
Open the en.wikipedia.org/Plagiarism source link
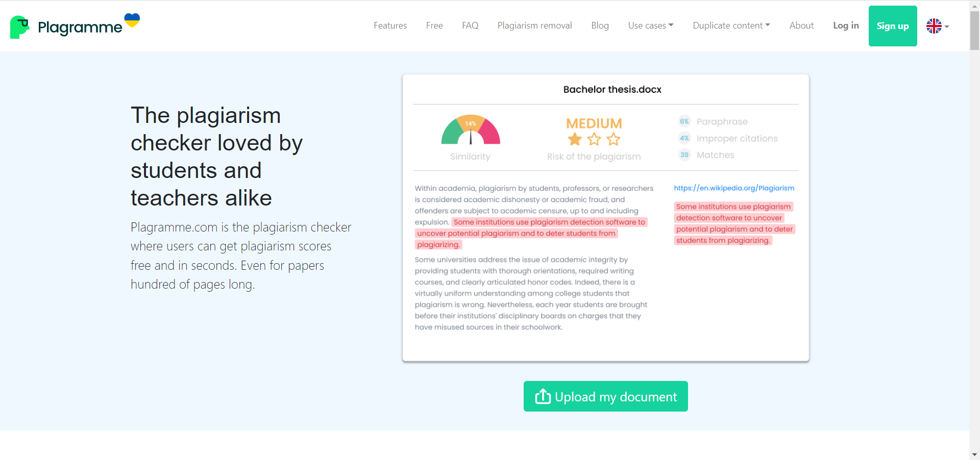tap(734, 188)
